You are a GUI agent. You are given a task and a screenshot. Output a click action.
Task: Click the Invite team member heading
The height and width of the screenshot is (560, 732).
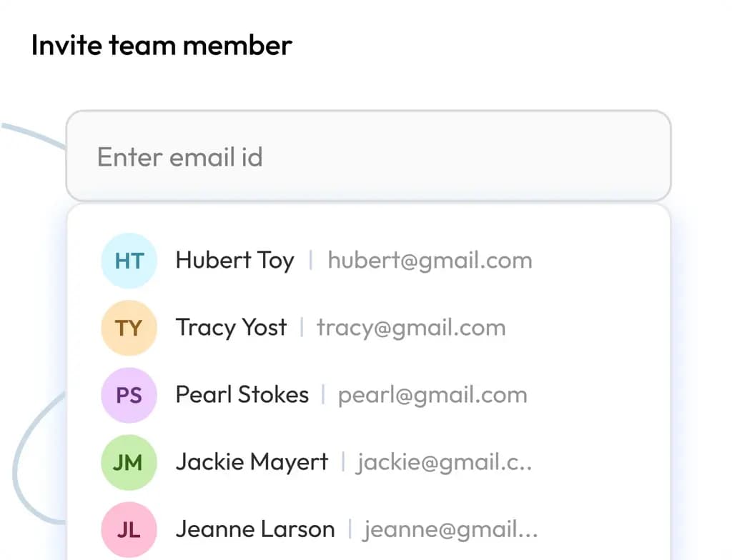tap(162, 45)
